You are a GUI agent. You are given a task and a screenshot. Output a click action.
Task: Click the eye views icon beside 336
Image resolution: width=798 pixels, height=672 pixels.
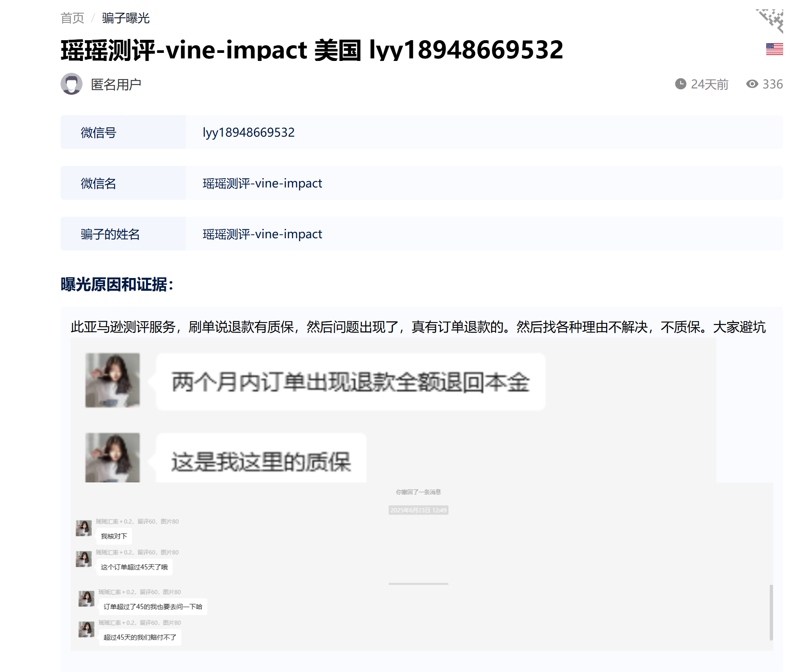click(x=752, y=84)
